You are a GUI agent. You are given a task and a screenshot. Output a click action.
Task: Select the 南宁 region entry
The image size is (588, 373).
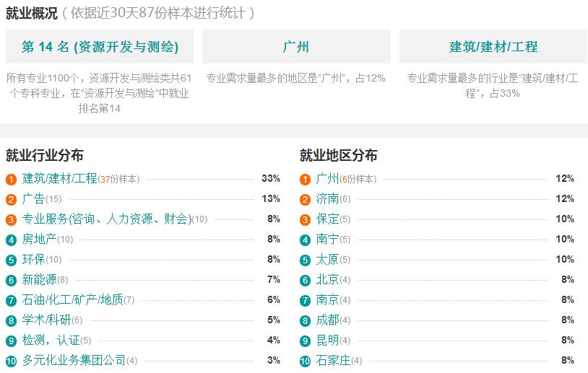click(x=327, y=240)
